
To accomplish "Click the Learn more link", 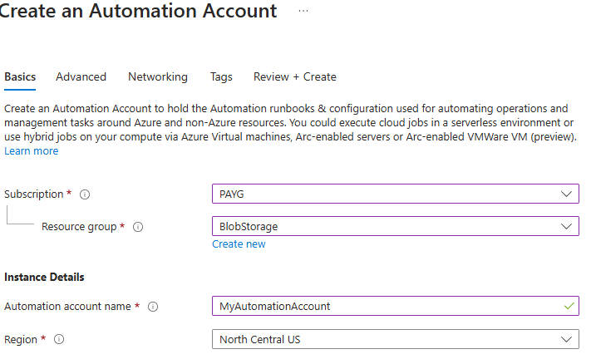I will pos(32,150).
